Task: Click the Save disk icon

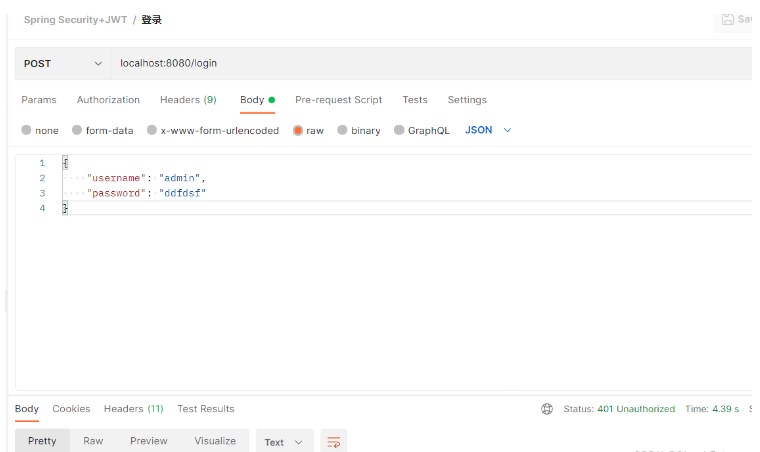Action: [x=728, y=19]
